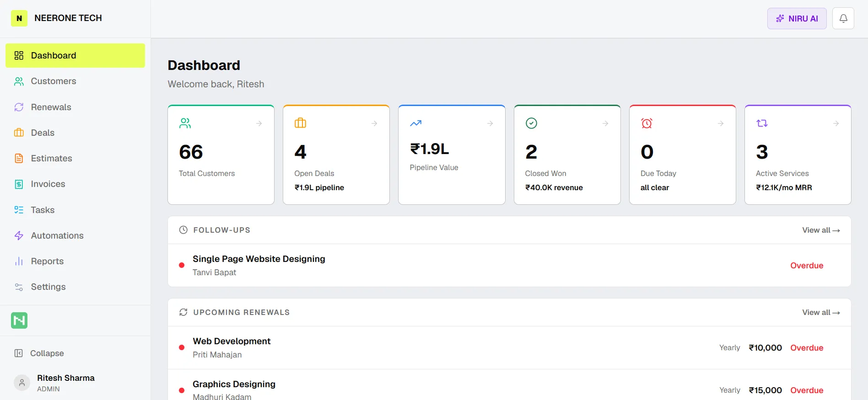Image resolution: width=868 pixels, height=400 pixels.
Task: Collapse the sidebar using Collapse label
Action: click(x=47, y=353)
